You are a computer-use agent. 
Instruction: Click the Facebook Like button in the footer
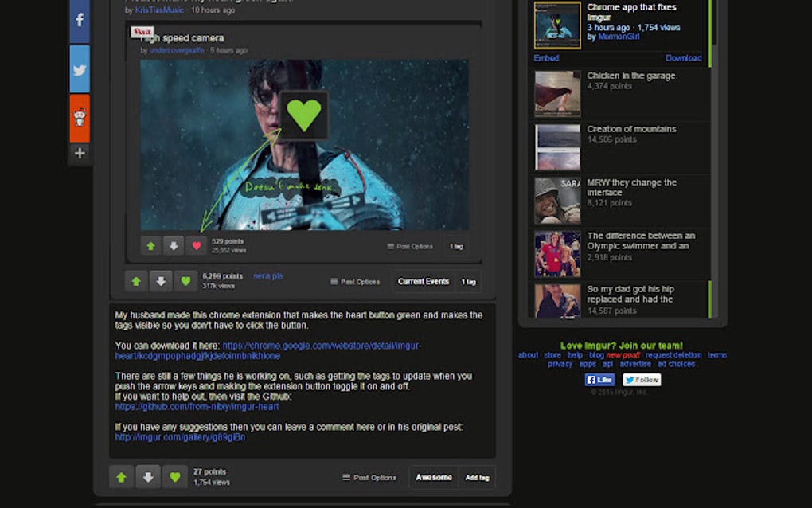(x=599, y=379)
